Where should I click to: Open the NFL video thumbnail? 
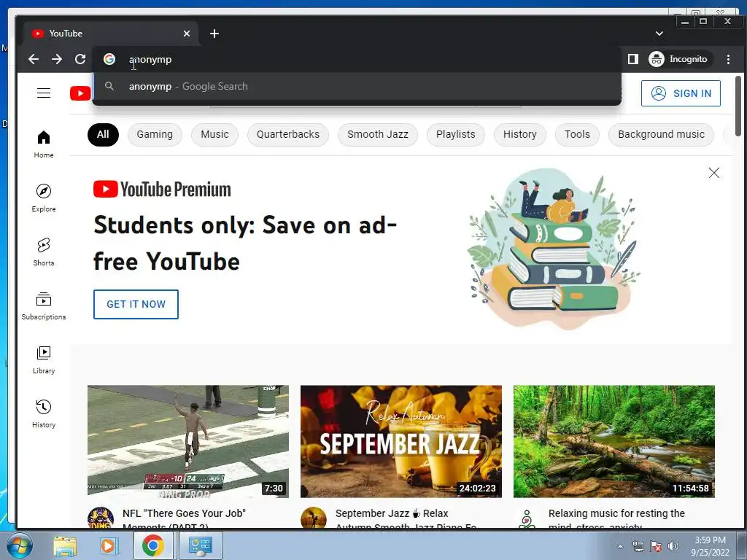[x=188, y=441]
